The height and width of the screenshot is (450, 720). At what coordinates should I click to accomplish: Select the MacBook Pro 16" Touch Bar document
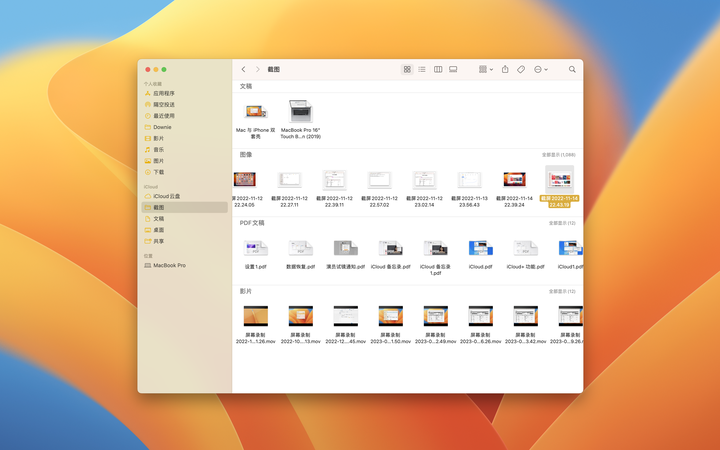coord(300,119)
